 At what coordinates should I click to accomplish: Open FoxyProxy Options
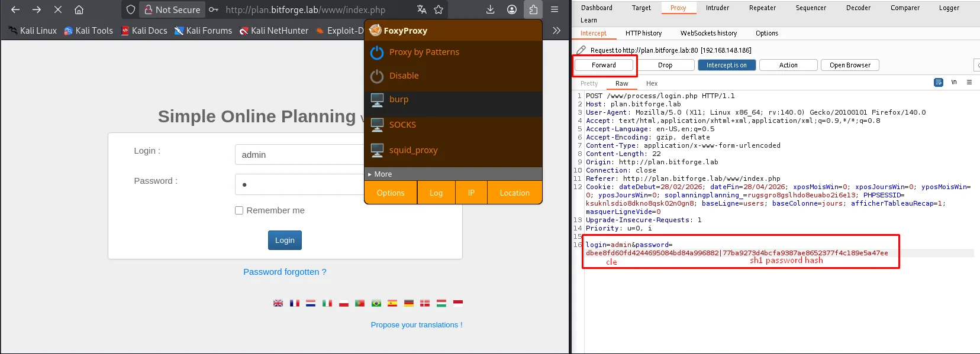(391, 193)
